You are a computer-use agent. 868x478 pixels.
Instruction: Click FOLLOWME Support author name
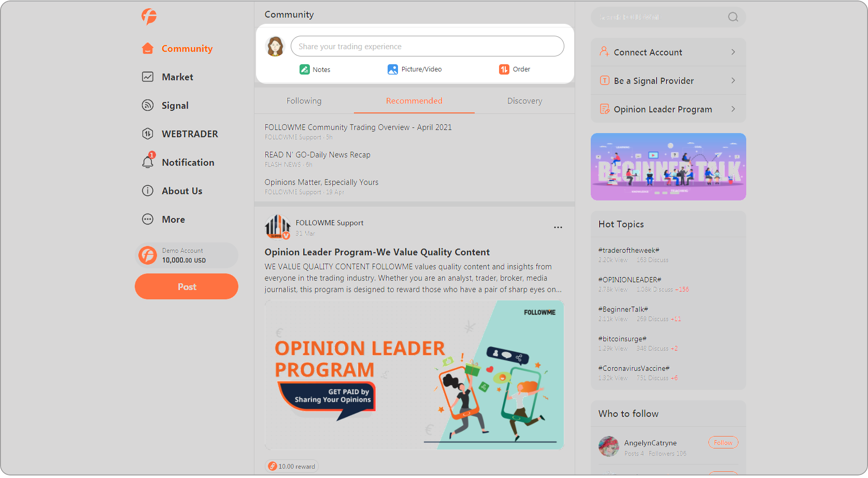(330, 223)
